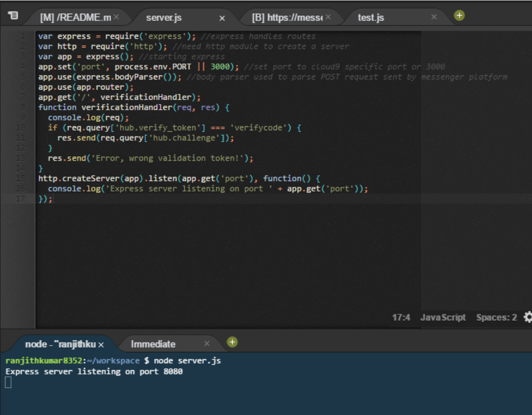Click the '//need http module' comment
The width and height of the screenshot is (532, 415).
click(x=261, y=46)
